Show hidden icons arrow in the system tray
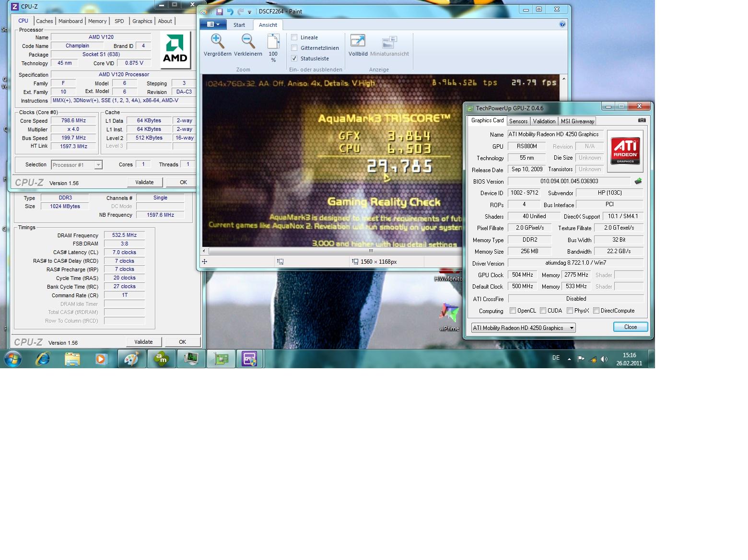The image size is (748, 560). point(569,359)
